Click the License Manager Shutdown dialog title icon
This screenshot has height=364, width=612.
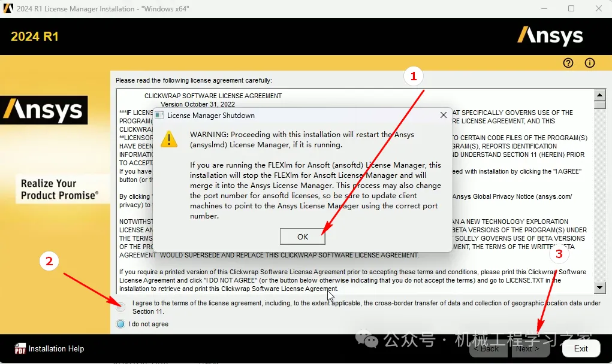click(x=159, y=115)
